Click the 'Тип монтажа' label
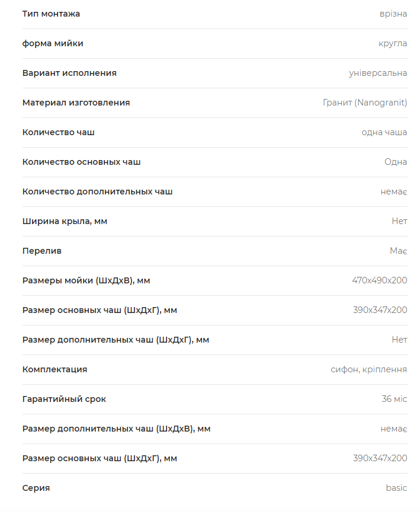 click(51, 14)
